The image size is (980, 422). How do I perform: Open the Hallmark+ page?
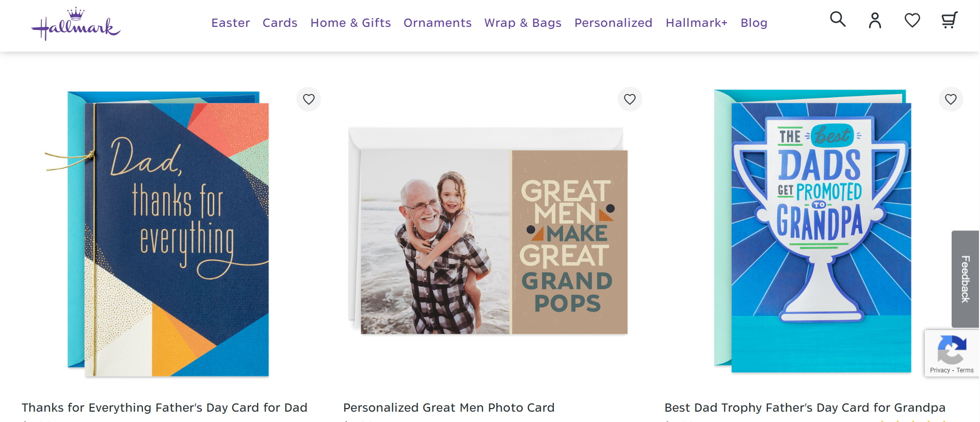point(696,23)
